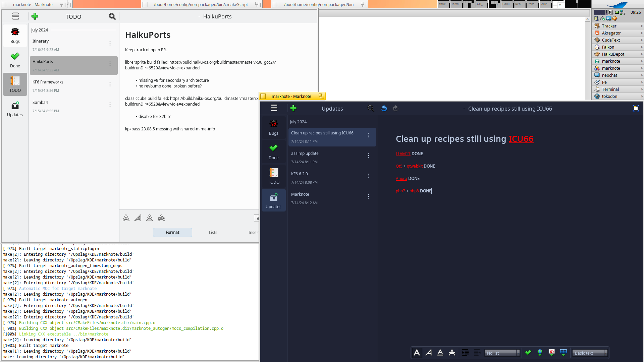Expand Tracker entry in Deskbar
Viewport: 644px width, 362px height.
coord(642,26)
